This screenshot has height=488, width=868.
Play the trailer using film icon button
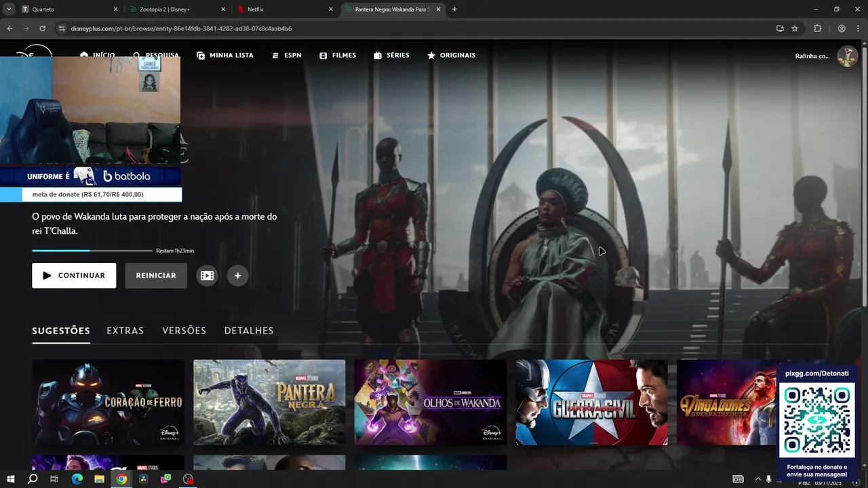tap(207, 276)
